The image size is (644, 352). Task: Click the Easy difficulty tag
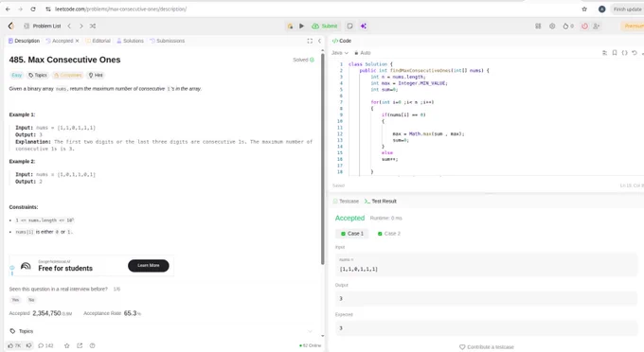[16, 75]
